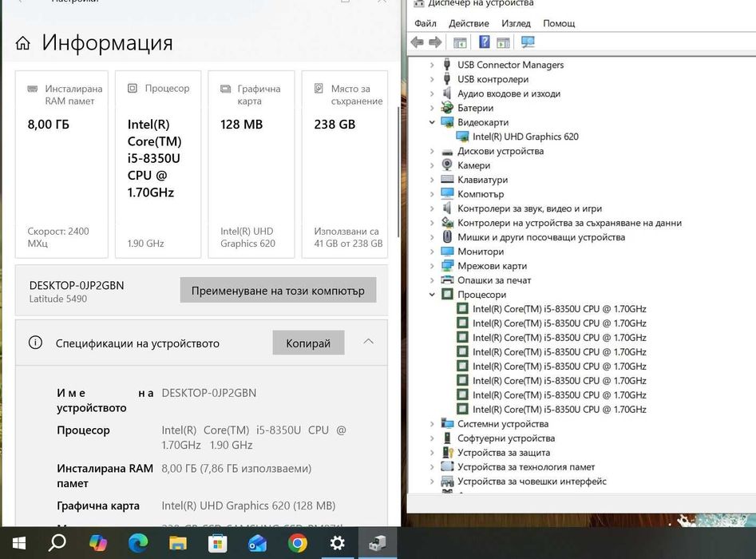Open the Помощ menu
This screenshot has width=756, height=559.
coord(559,23)
